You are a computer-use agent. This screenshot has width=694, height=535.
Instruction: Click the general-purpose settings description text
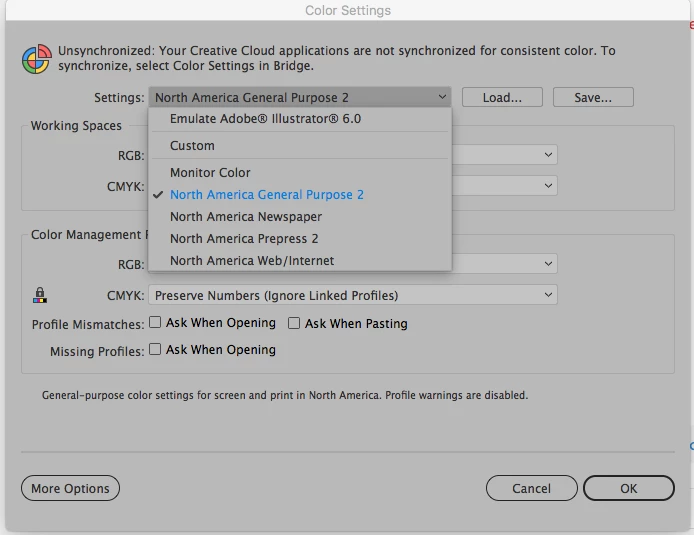point(285,395)
